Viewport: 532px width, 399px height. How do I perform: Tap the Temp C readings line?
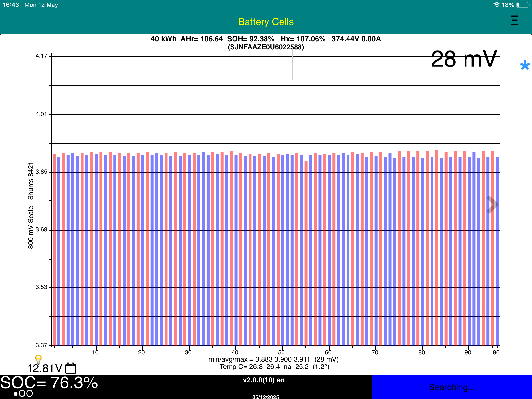click(x=274, y=367)
